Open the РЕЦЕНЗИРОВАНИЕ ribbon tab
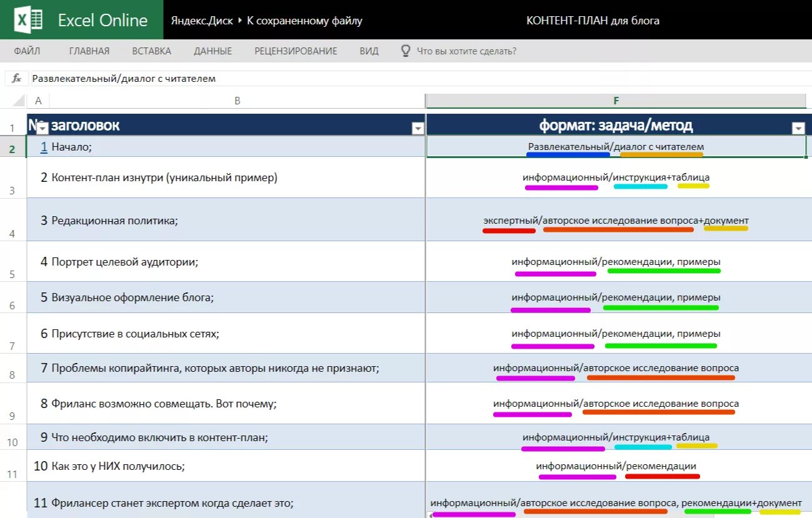 coord(296,51)
